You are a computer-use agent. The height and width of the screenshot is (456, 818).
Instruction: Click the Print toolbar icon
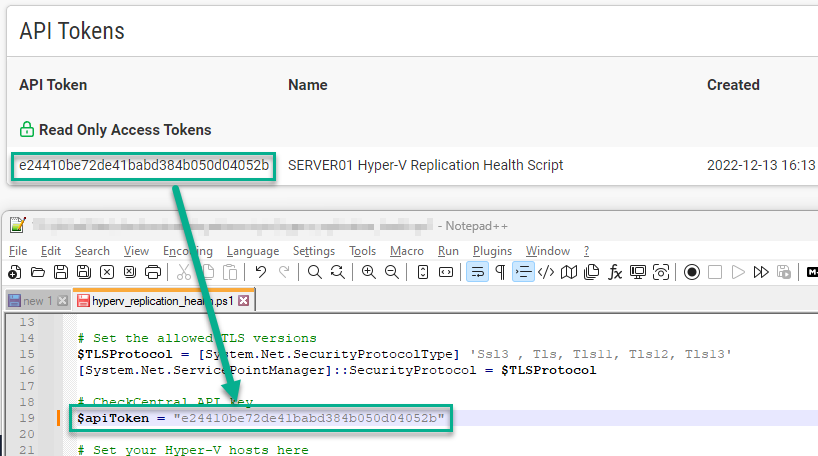[153, 272]
